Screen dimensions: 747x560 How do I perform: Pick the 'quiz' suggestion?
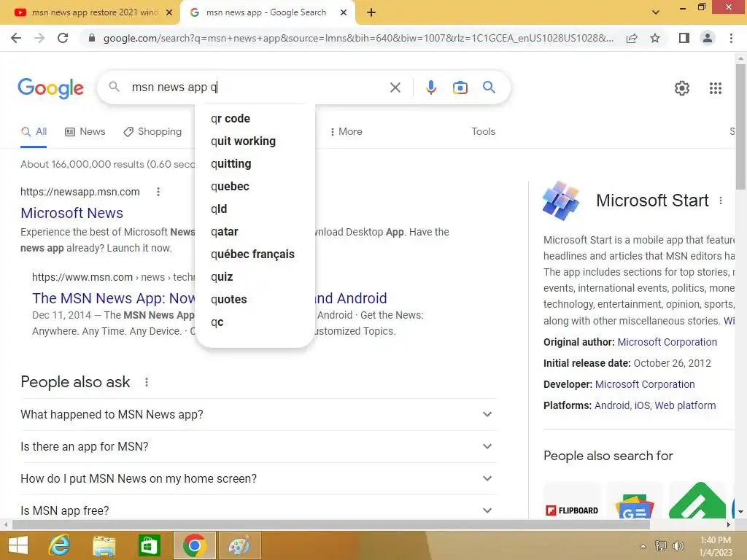pyautogui.click(x=255, y=276)
